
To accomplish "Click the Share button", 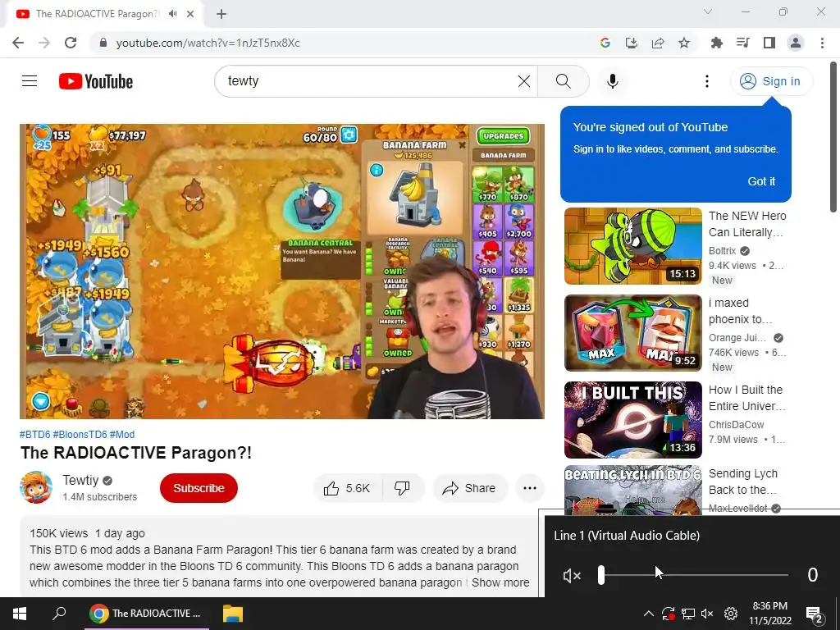I will coord(469,488).
